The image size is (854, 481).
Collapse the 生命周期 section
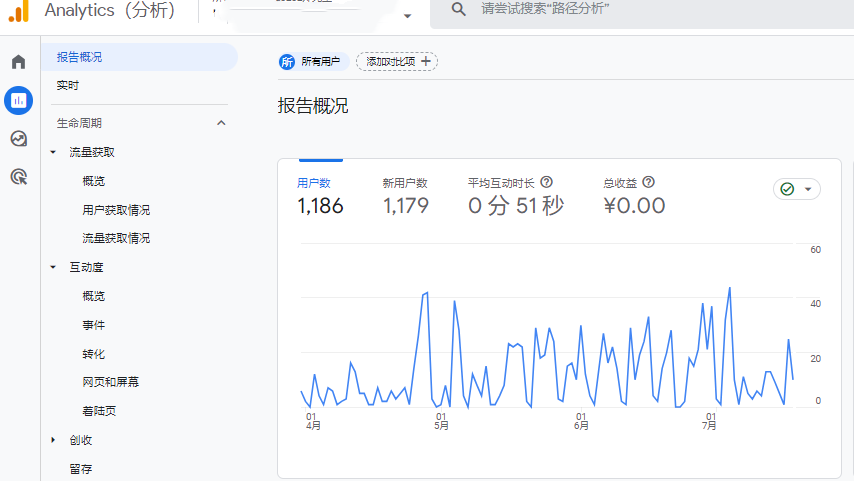coord(221,123)
